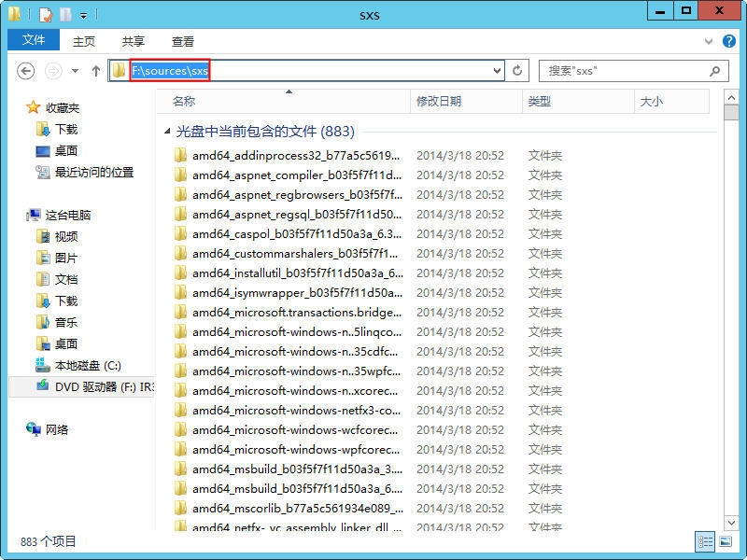This screenshot has width=747, height=560.
Task: Open the 文件 menu
Action: tap(34, 40)
